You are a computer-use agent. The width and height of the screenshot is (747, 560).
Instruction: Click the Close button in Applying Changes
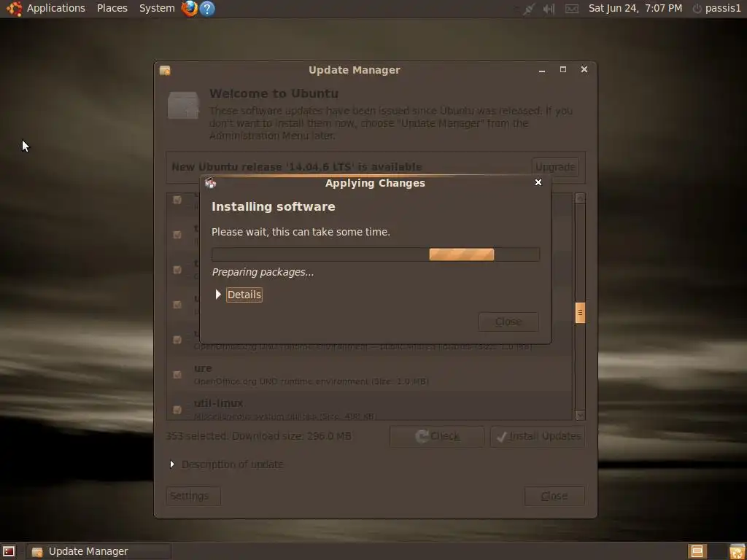508,322
